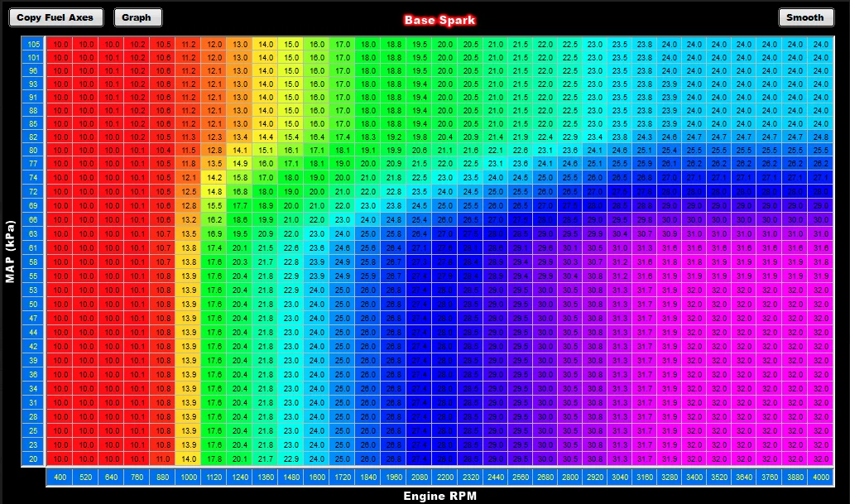This screenshot has width=850, height=504.
Task: Select the 20.0 cell at 105 kPa, 2200 RPM
Action: click(x=445, y=44)
